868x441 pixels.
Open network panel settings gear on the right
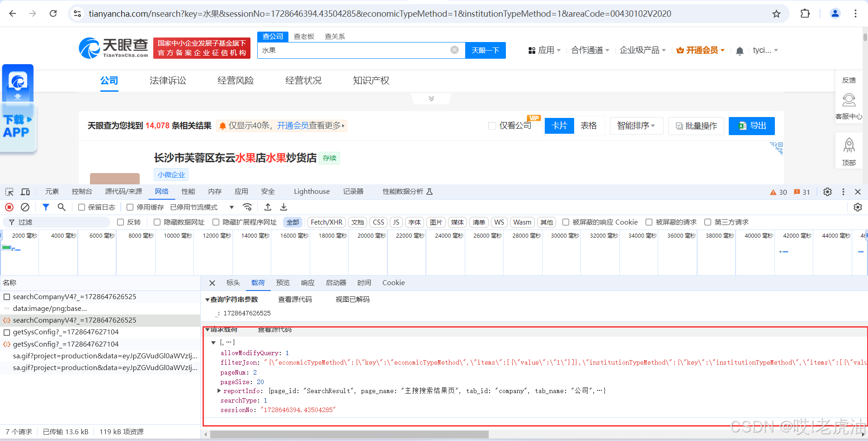click(x=858, y=207)
